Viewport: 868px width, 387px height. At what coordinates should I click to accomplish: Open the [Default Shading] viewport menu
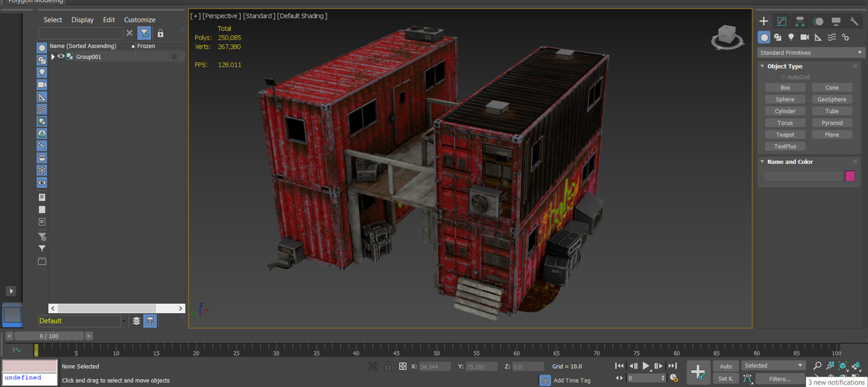[x=302, y=16]
